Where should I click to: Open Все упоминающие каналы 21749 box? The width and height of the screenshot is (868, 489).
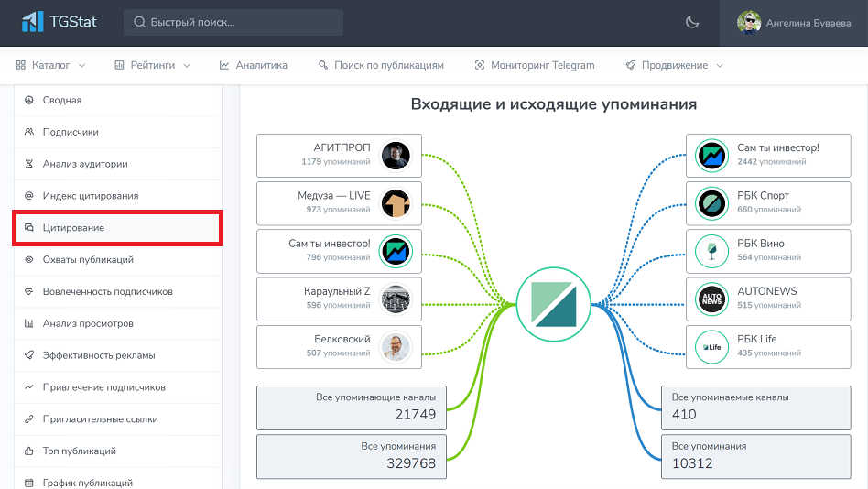352,407
